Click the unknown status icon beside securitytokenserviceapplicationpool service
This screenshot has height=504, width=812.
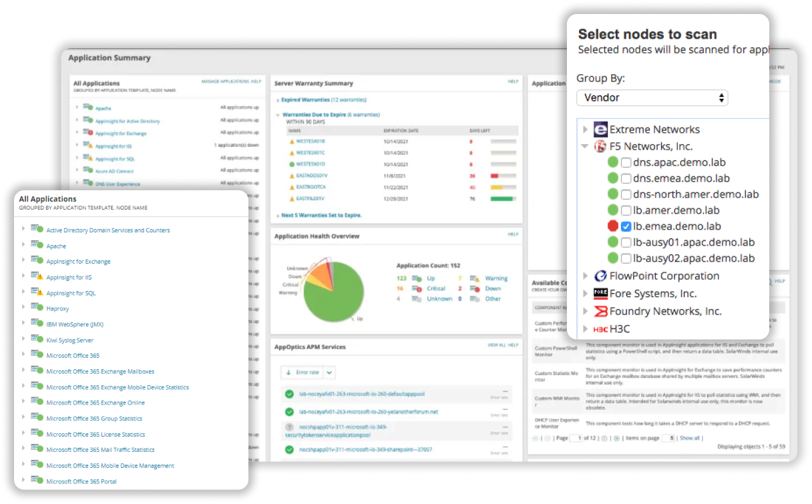[289, 427]
